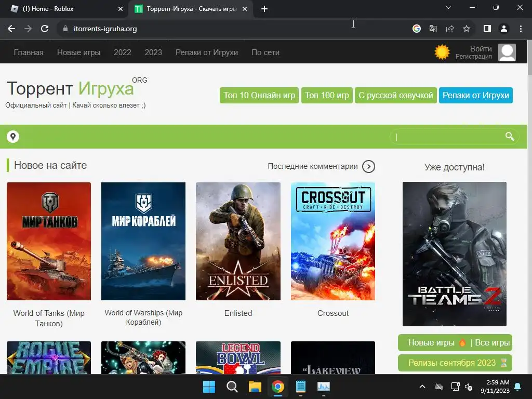The height and width of the screenshot is (399, 532).
Task: Open a new tab with plus button
Action: pyautogui.click(x=264, y=9)
